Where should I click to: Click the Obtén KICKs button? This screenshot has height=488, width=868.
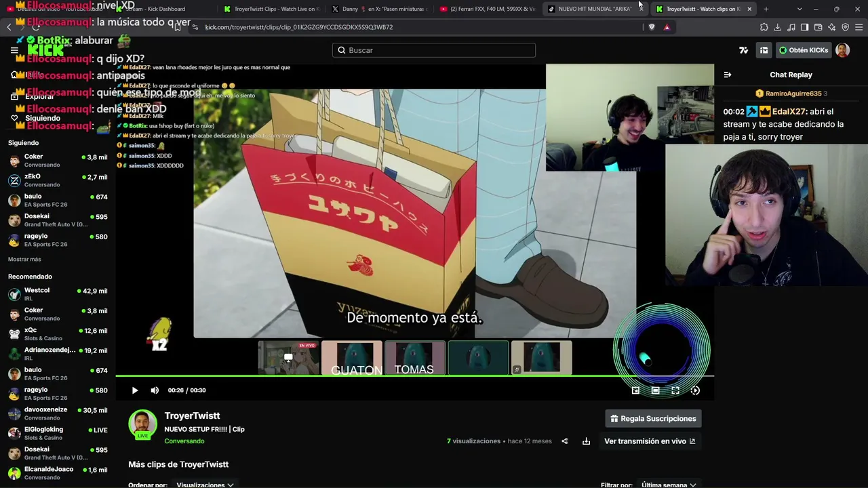coord(804,50)
